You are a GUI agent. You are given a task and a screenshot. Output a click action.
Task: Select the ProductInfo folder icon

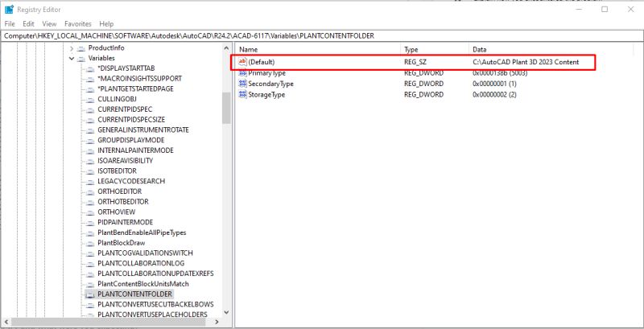click(81, 48)
